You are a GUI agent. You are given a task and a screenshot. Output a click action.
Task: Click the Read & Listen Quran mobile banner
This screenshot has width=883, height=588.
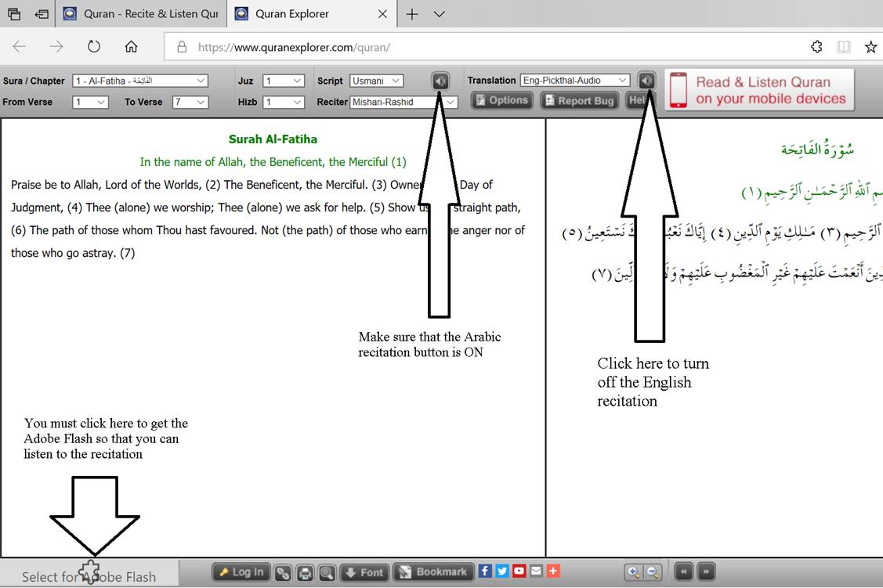(760, 91)
